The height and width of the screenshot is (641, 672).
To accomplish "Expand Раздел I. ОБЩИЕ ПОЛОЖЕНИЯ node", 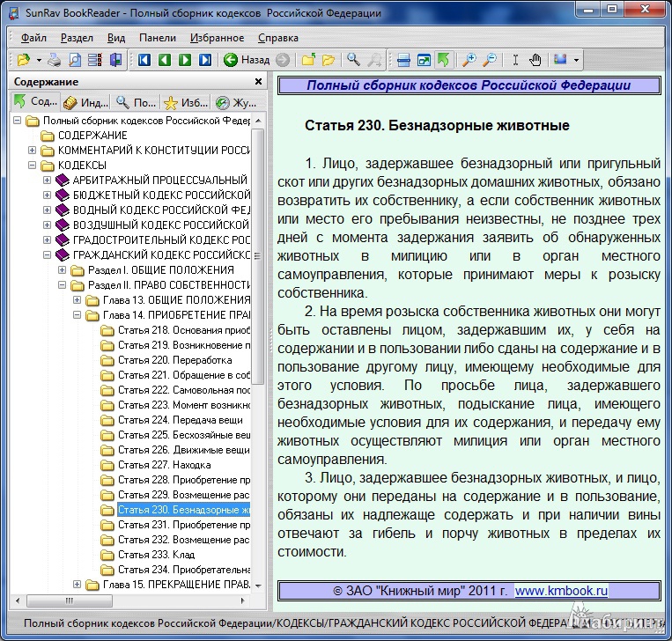I will coord(63,270).
